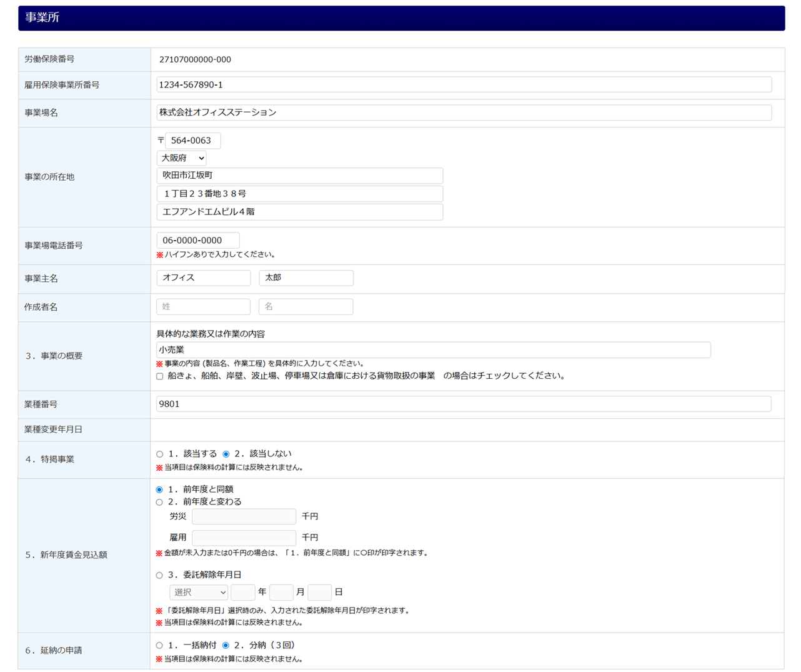Click the 事業場電話番号 input field
The height and width of the screenshot is (672, 801).
(198, 240)
